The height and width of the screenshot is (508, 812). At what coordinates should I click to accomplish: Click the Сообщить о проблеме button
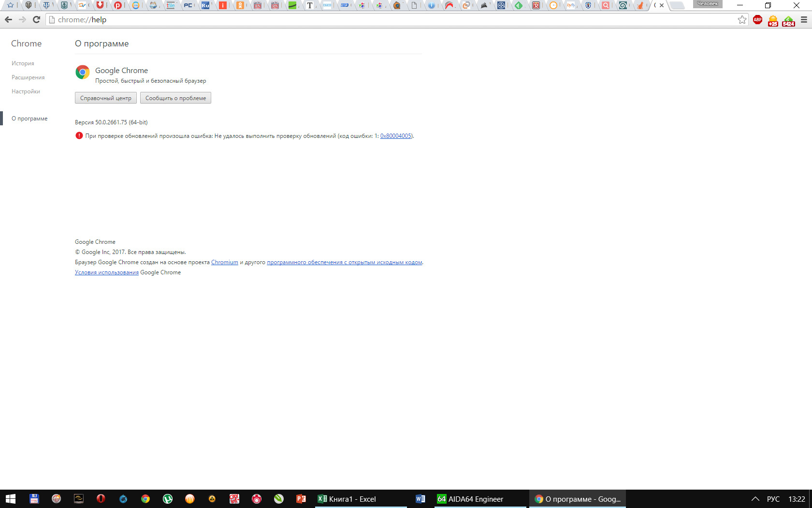coord(175,98)
